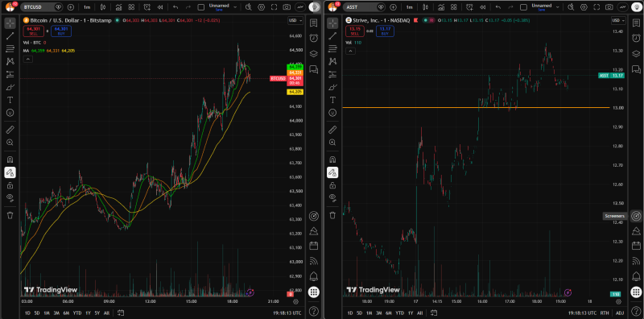Select the ruler measure tool in BTCUSD chart
The height and width of the screenshot is (319, 644).
click(10, 130)
